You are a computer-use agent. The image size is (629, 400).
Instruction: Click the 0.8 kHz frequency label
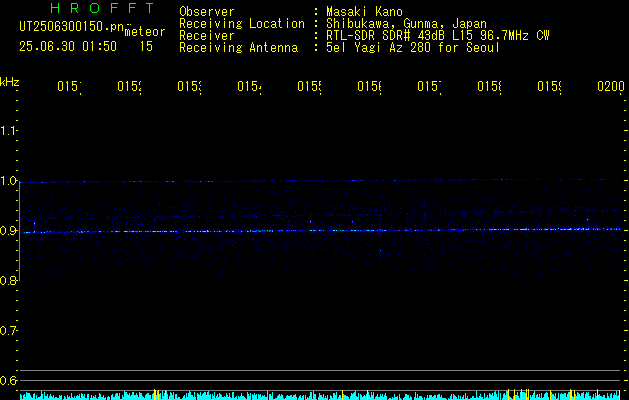tap(9, 280)
